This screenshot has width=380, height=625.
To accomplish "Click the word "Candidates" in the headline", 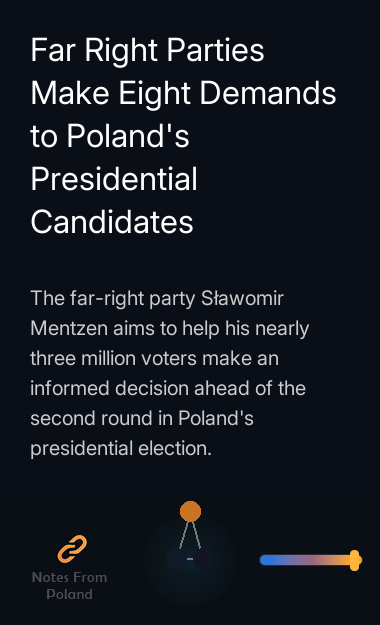I will tap(112, 222).
